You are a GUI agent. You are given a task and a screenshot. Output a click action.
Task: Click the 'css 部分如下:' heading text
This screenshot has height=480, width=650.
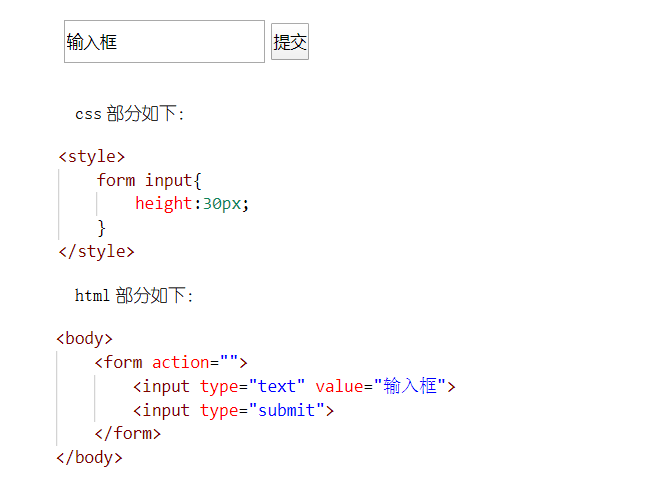coord(129,113)
